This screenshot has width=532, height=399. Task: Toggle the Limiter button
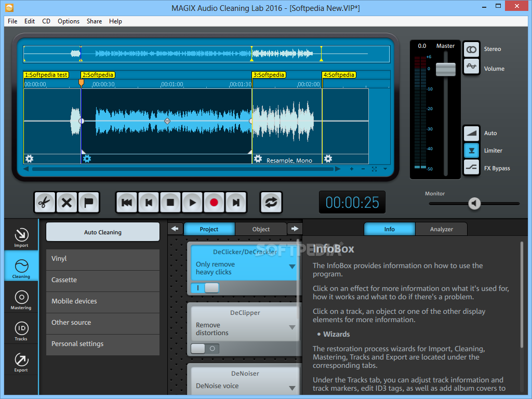(471, 150)
